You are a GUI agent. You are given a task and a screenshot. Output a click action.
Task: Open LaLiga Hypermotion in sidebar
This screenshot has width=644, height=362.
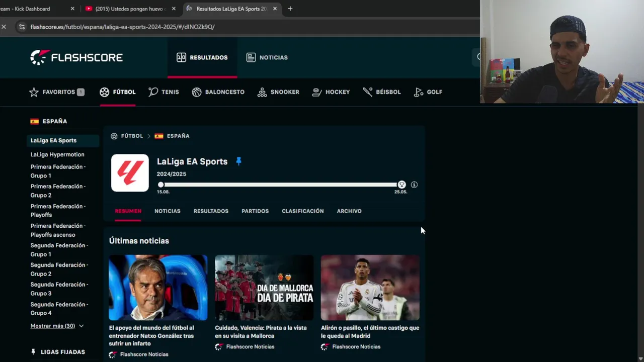click(57, 154)
